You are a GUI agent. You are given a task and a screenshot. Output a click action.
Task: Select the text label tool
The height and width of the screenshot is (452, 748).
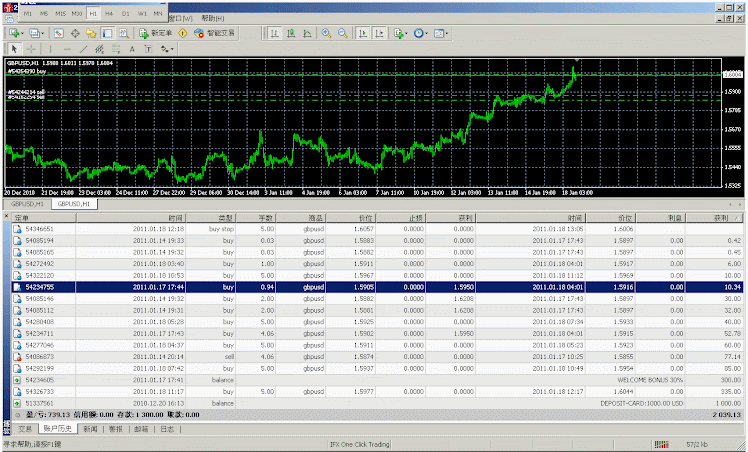[x=148, y=49]
